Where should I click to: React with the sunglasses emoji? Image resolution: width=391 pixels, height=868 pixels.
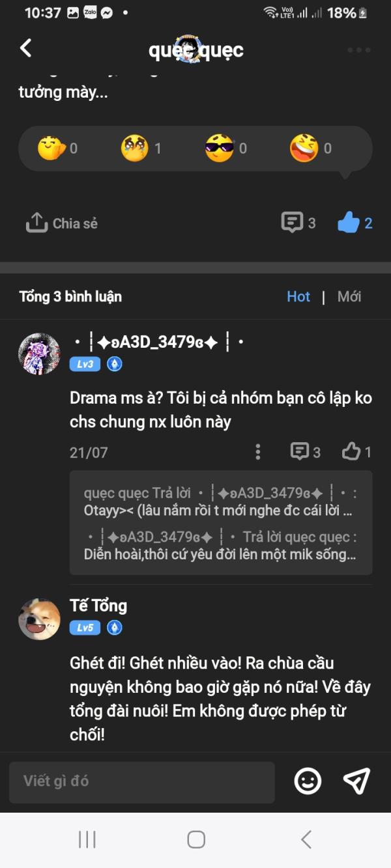(220, 148)
